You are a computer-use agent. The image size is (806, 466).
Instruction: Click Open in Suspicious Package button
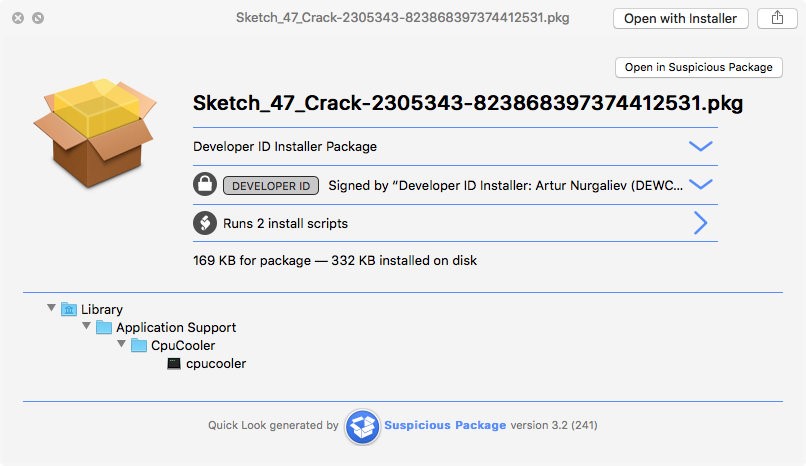coord(698,67)
